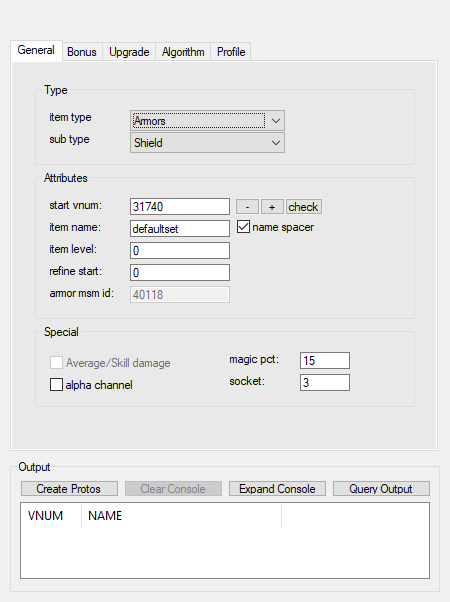Uncheck the name spacer checkbox
Image resolution: width=450 pixels, height=602 pixels.
(243, 227)
